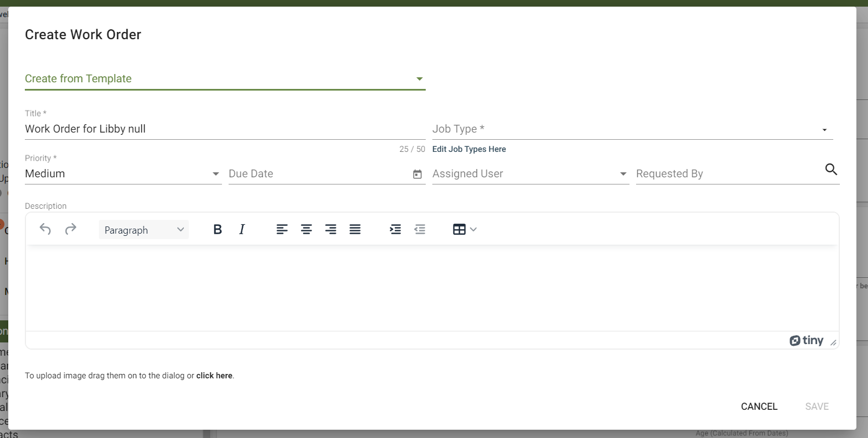Increase indent in description editor
This screenshot has height=438, width=868.
[x=395, y=229]
